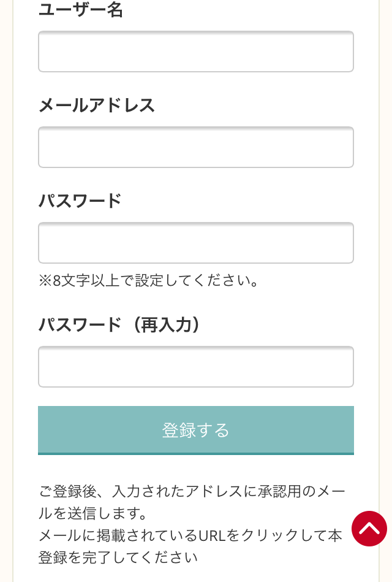Click the 登録を完了してください closing line
This screenshot has width=392, height=582.
coord(118,557)
